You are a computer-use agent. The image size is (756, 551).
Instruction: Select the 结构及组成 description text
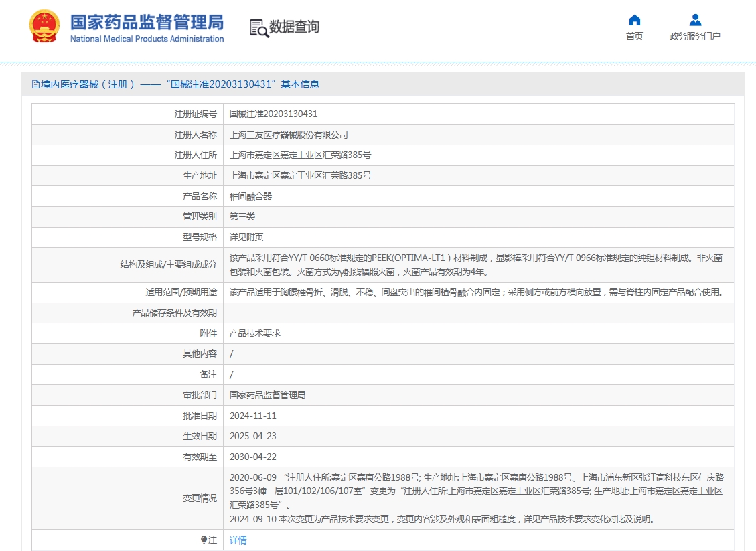coord(476,265)
